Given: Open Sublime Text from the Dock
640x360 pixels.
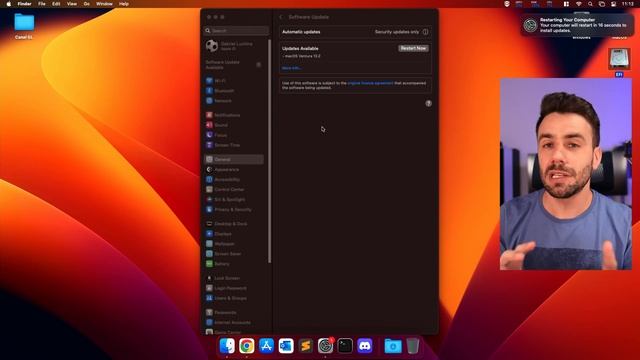Looking at the screenshot, I should click(x=305, y=346).
